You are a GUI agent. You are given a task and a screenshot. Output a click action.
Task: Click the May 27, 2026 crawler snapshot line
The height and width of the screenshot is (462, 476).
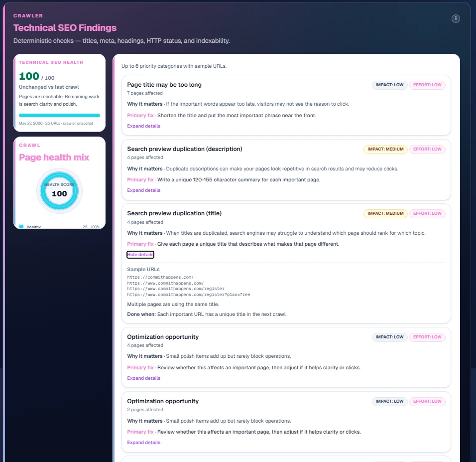(x=56, y=124)
